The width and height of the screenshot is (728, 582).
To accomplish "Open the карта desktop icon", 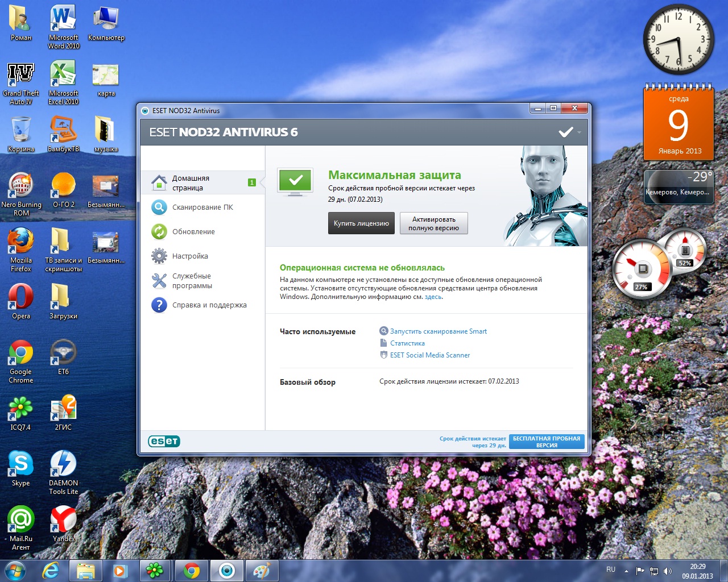I will point(106,80).
